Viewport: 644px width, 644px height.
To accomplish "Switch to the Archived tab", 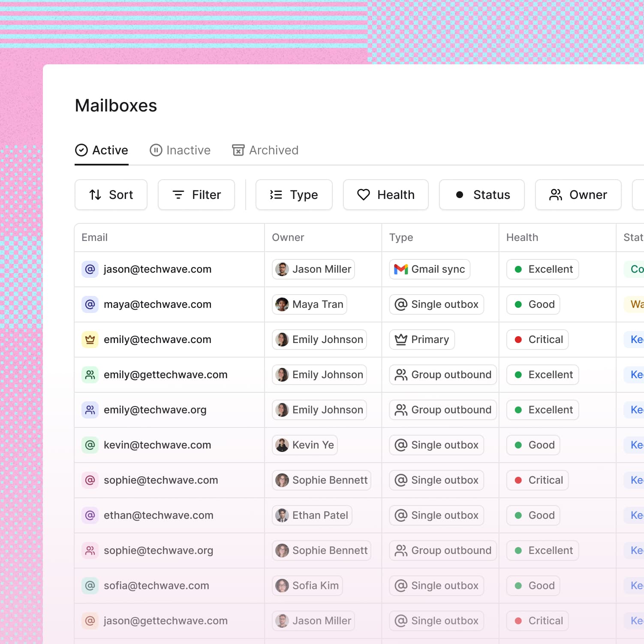I will coord(265,150).
